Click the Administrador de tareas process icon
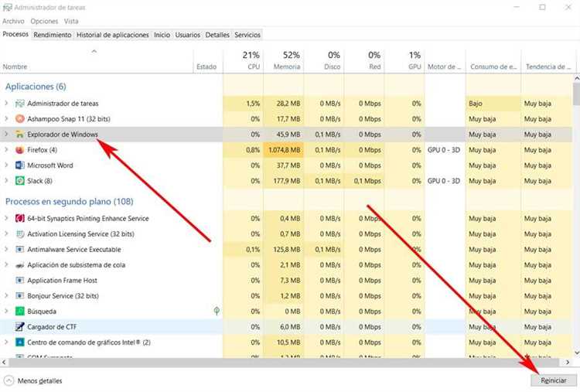The height and width of the screenshot is (392, 580). [x=19, y=104]
